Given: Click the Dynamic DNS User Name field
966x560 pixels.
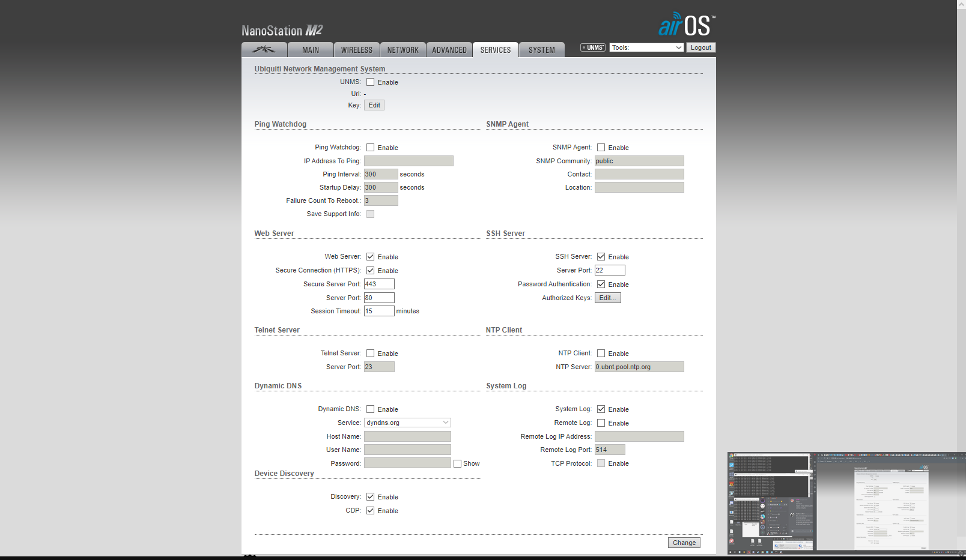Looking at the screenshot, I should 407,450.
